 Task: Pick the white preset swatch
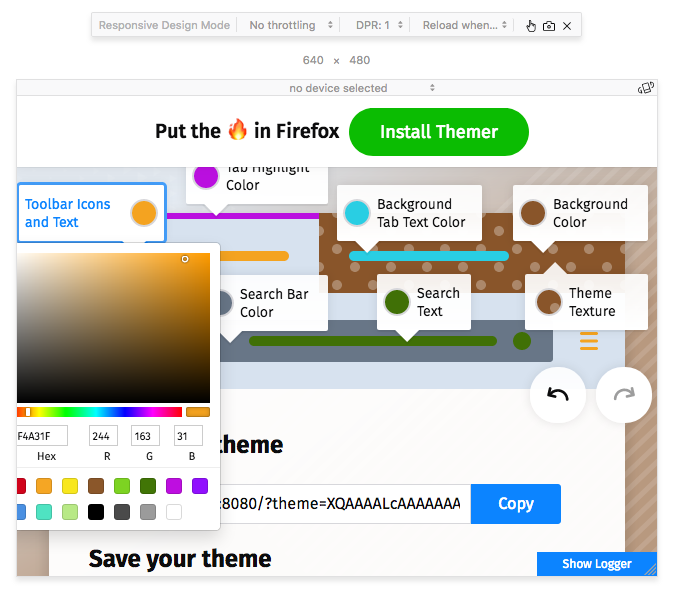pos(174,512)
